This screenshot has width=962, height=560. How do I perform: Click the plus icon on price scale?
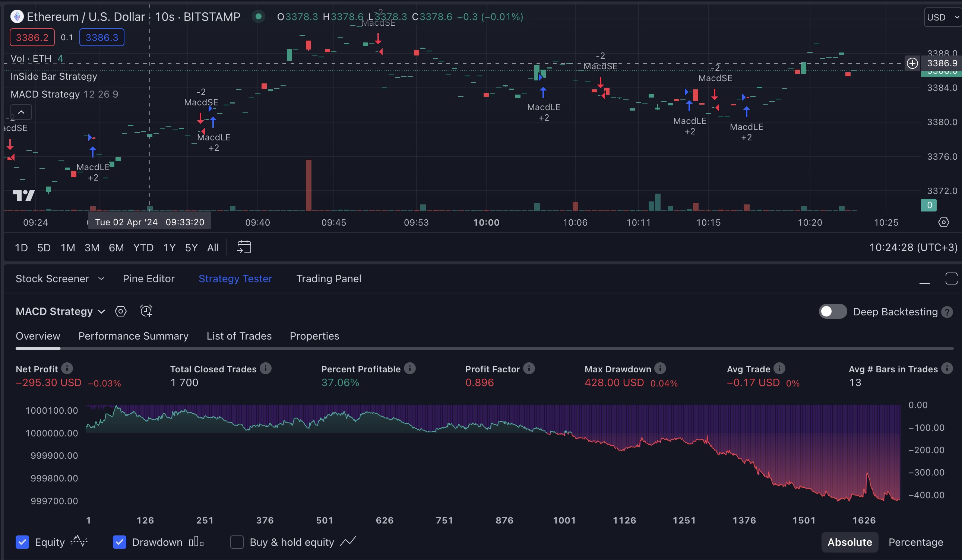tap(912, 63)
